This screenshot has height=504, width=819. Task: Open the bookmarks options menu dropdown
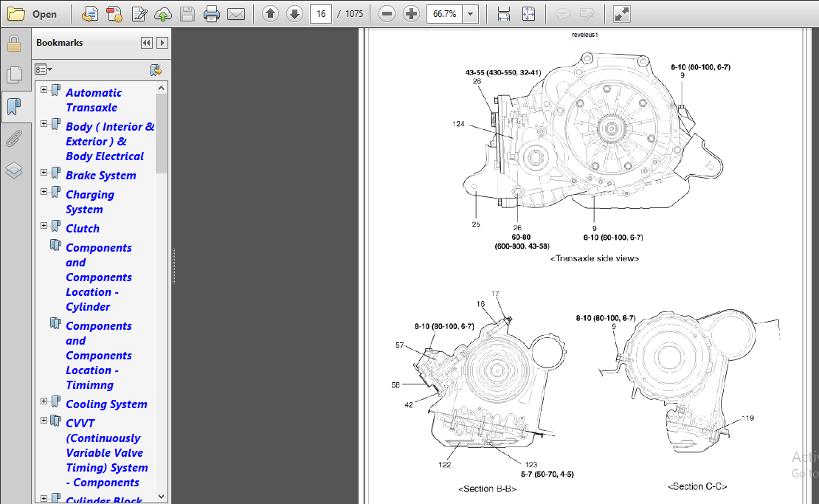[x=44, y=69]
